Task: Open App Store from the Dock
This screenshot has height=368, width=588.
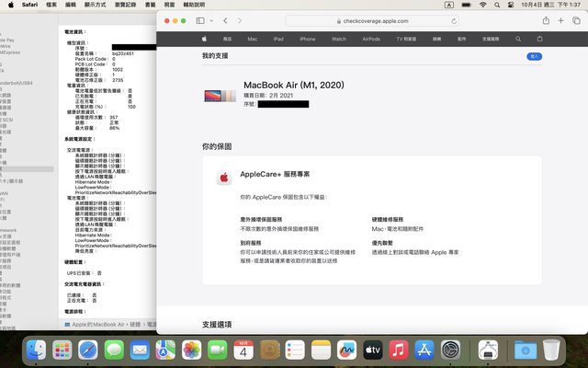Action: (x=424, y=350)
